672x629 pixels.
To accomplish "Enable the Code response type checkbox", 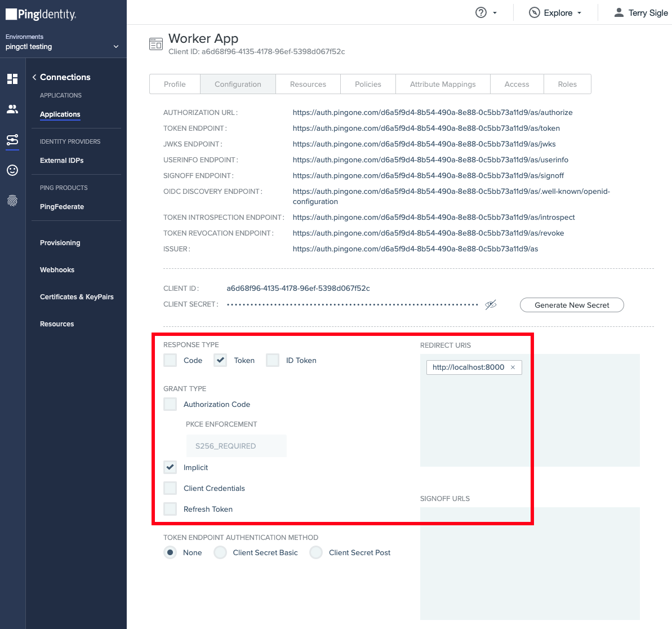I will coord(170,360).
